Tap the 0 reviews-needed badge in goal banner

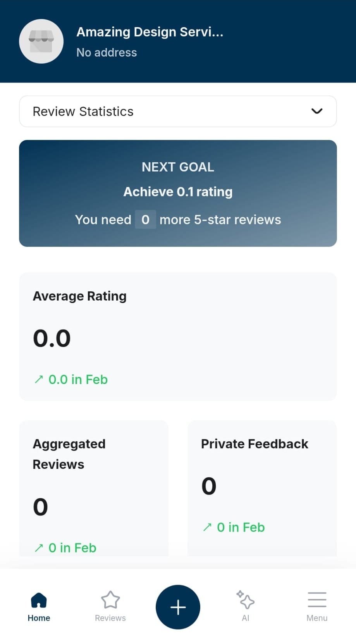coord(145,220)
